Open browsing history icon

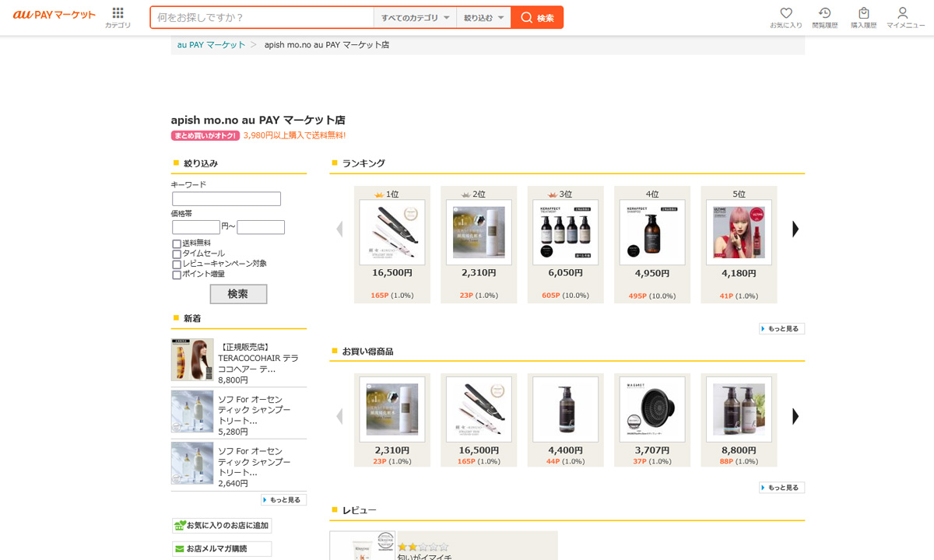824,13
